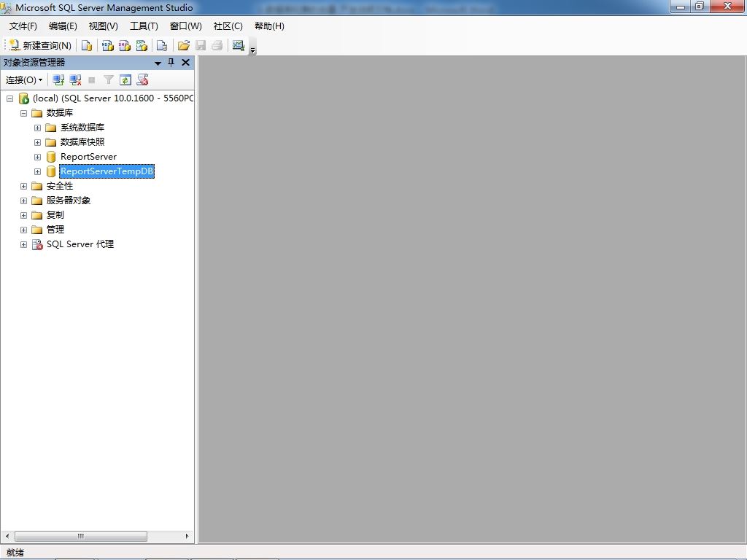Expand the ReportServerTempDB database

coord(37,171)
